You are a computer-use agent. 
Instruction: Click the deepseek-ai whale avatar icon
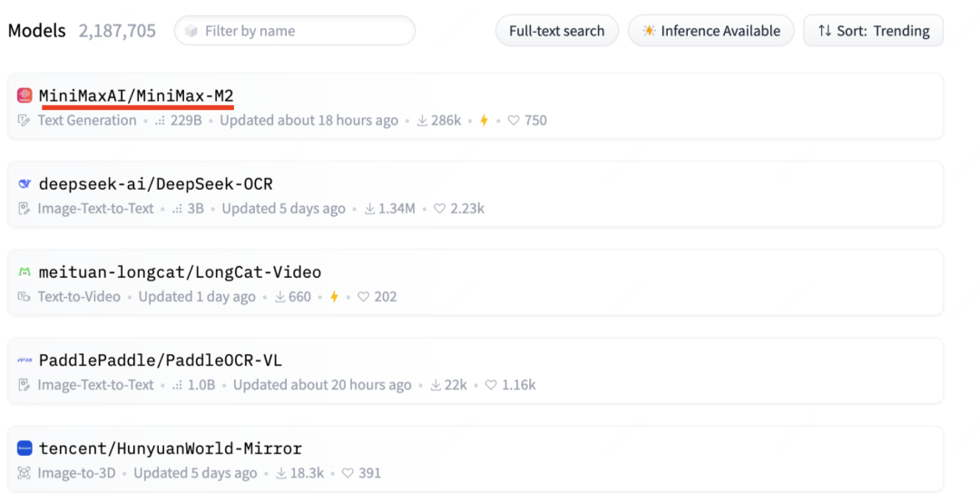tap(24, 183)
